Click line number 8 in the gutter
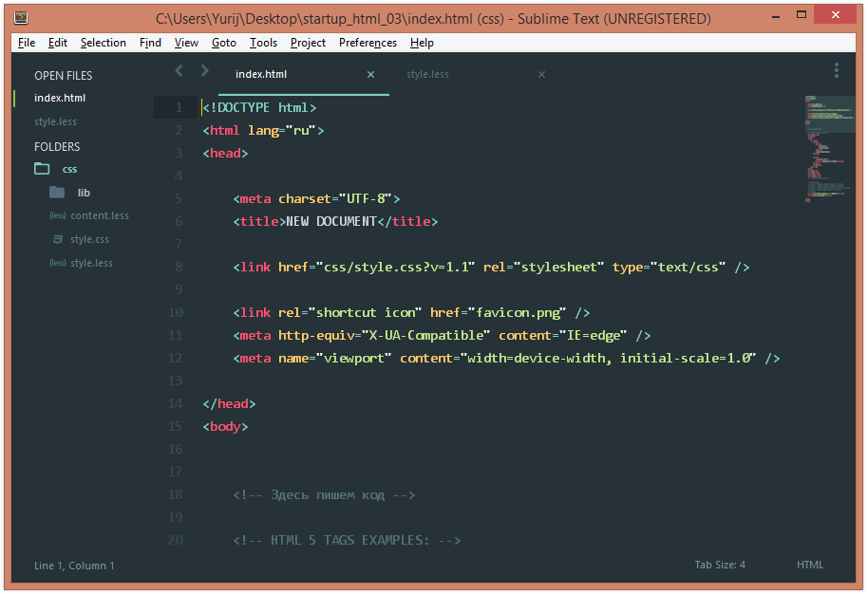 (x=179, y=268)
